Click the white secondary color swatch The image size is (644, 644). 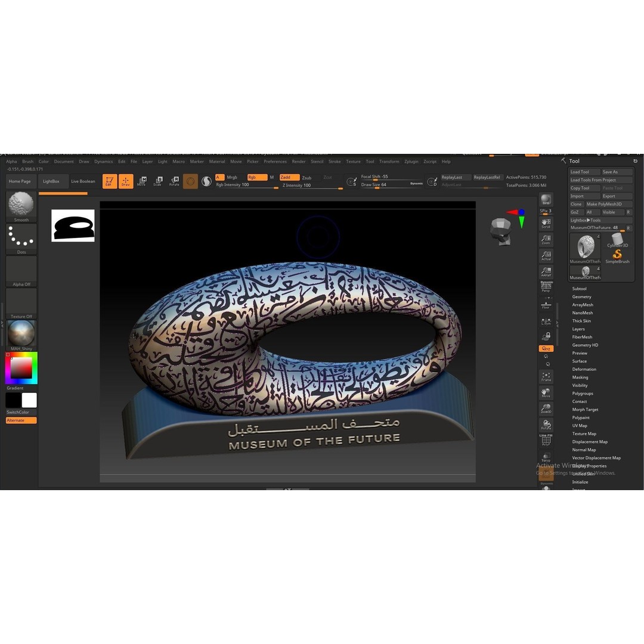(x=29, y=400)
